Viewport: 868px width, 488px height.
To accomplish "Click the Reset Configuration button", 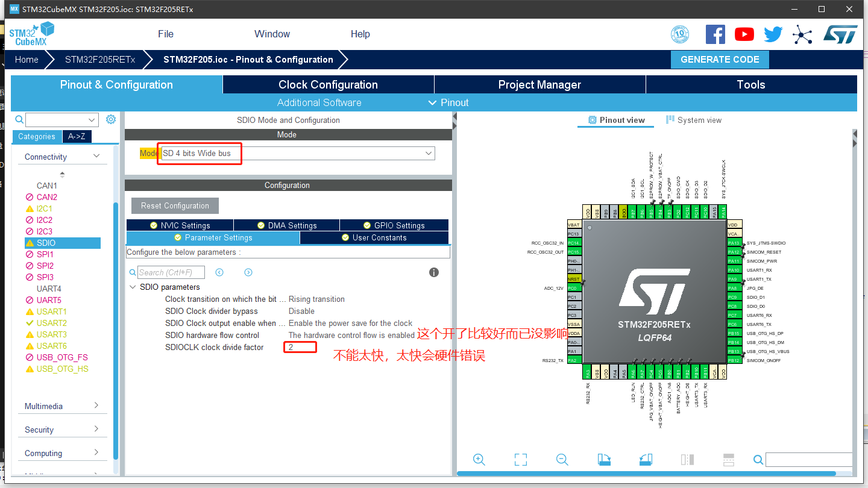I will [x=175, y=205].
